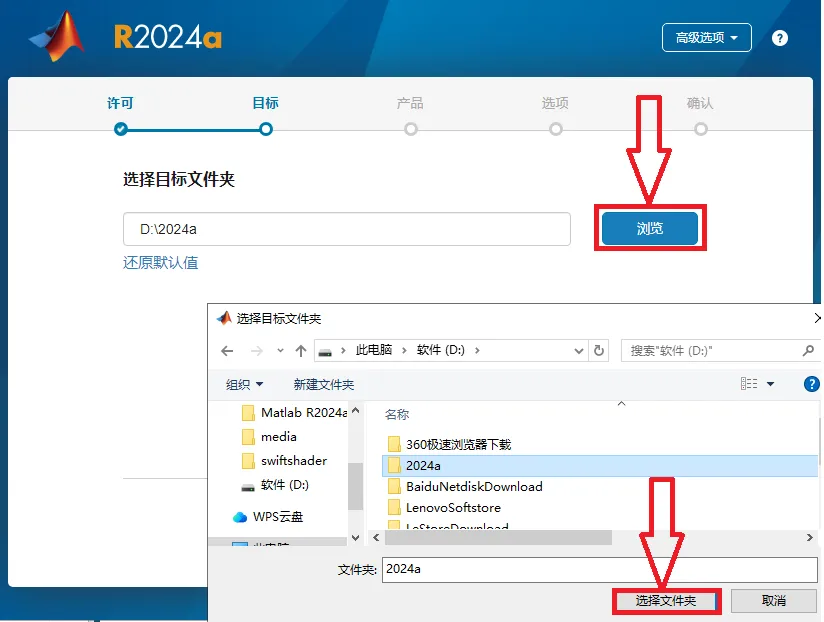Click the MATLAB logo in the installer header
This screenshot has width=824, height=622.
(x=57, y=37)
